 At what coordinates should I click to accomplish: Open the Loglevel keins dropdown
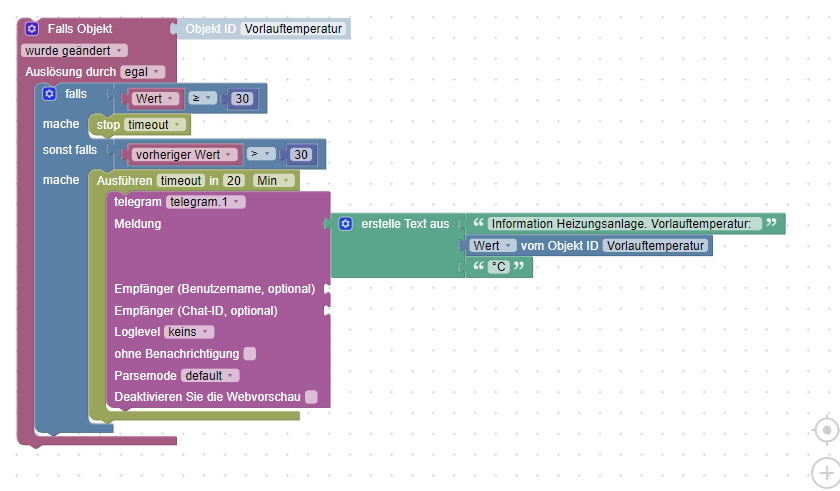(x=189, y=332)
